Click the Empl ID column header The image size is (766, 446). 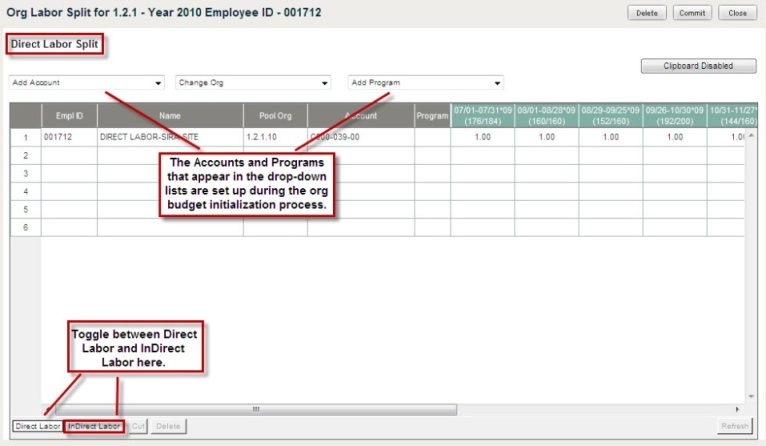coord(68,116)
